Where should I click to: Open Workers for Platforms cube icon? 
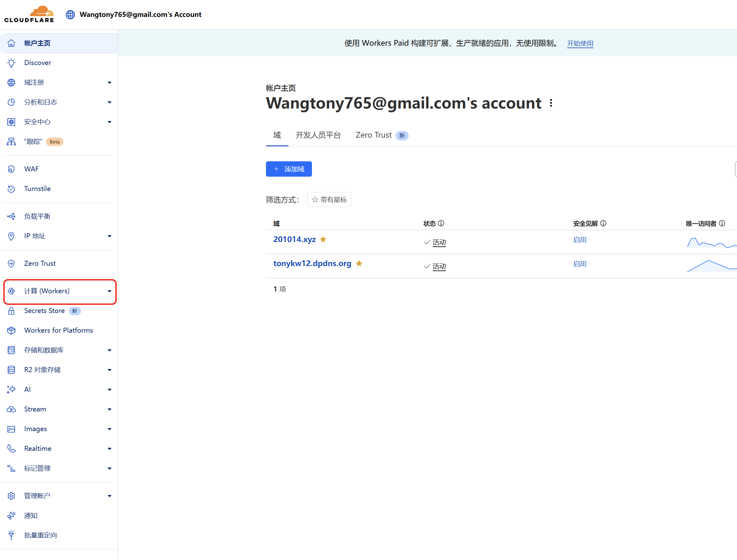[x=11, y=330]
